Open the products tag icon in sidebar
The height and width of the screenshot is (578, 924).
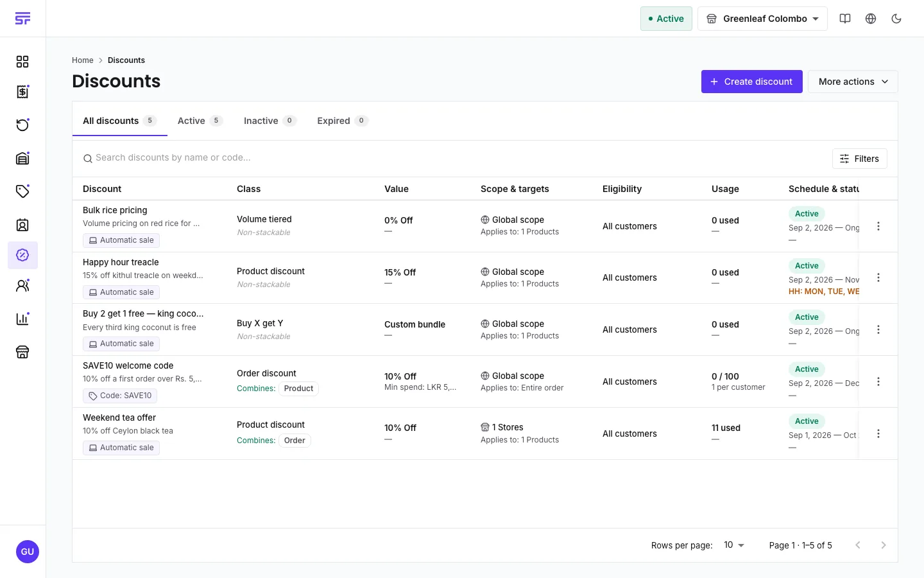pyautogui.click(x=22, y=191)
